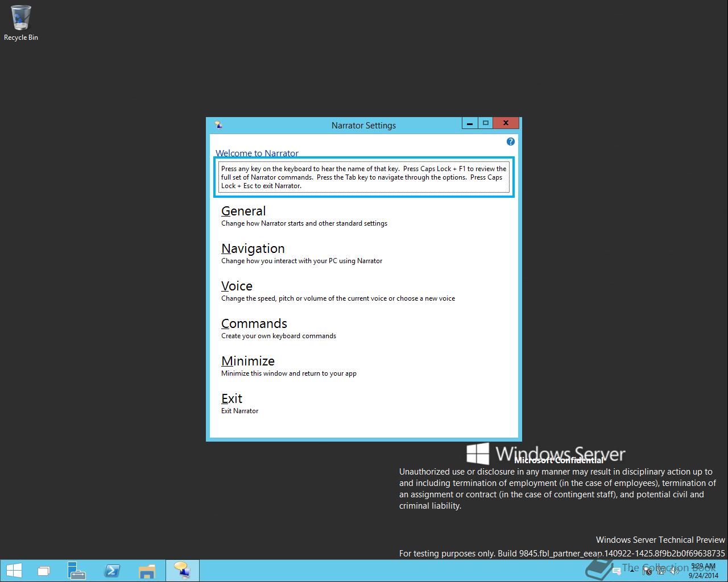Click 'Exit Narrator' description text

[239, 411]
